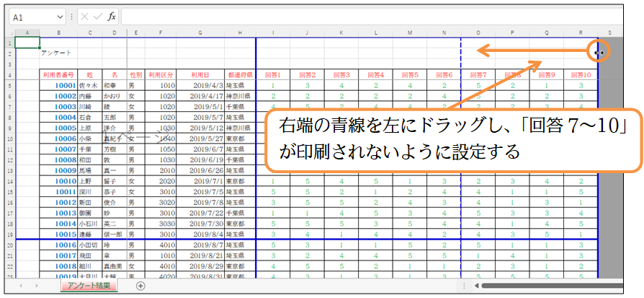This screenshot has height=298, width=644.
Task: Click the next sheet navigation arrow
Action: [37, 286]
